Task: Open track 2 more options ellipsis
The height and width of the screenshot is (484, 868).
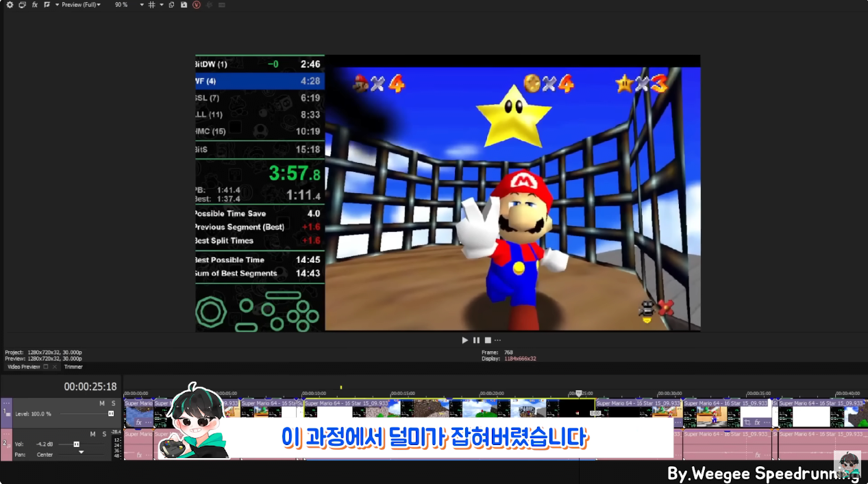Action: click(7, 434)
